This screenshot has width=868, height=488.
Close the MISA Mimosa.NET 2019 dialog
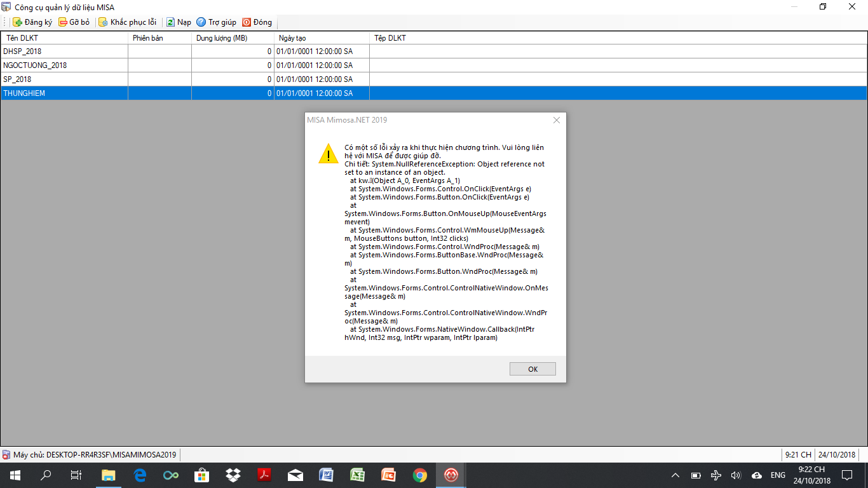click(x=556, y=120)
